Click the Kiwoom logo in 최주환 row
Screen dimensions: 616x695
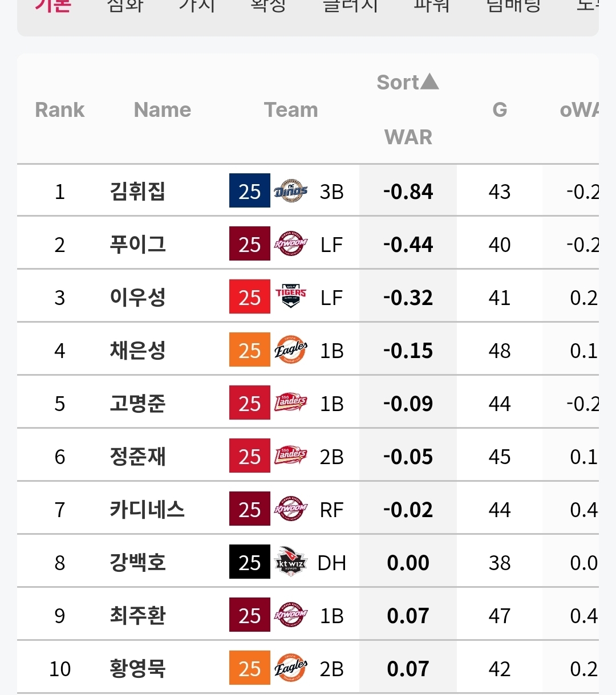coord(290,615)
